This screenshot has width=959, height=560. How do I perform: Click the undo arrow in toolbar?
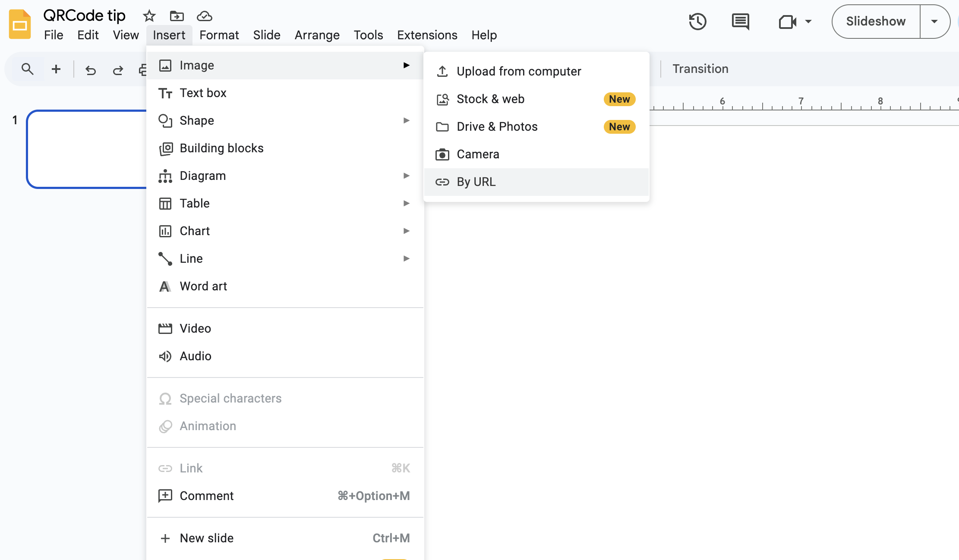(90, 69)
